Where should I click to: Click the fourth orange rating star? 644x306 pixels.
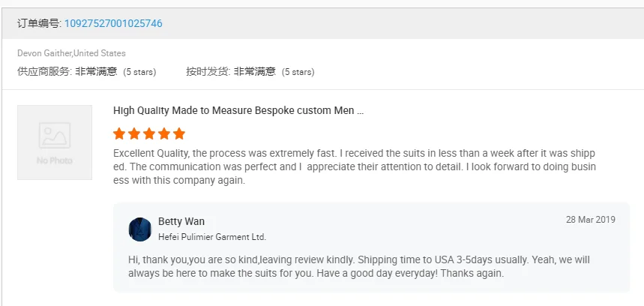(x=163, y=134)
